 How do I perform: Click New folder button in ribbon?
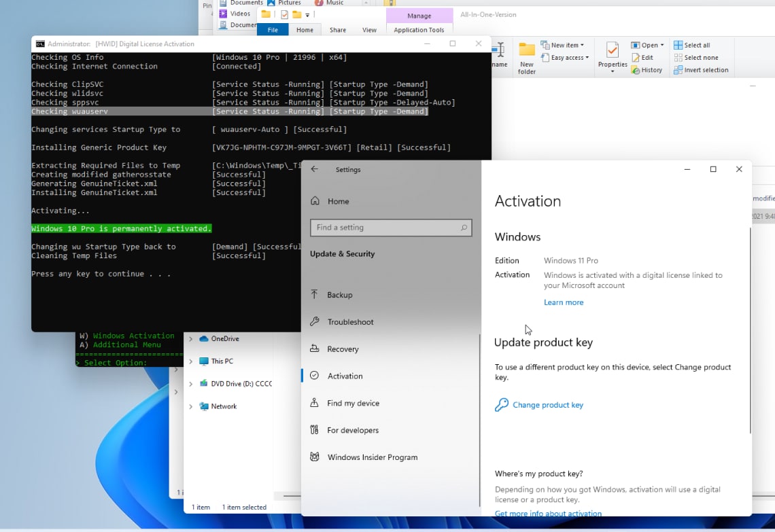(526, 58)
